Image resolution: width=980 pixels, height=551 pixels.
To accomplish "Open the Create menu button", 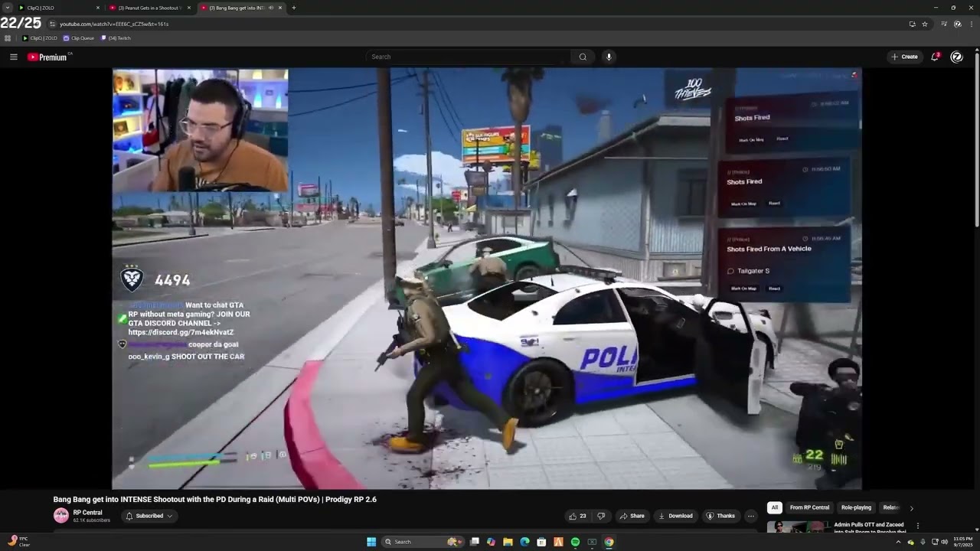I will [x=904, y=57].
